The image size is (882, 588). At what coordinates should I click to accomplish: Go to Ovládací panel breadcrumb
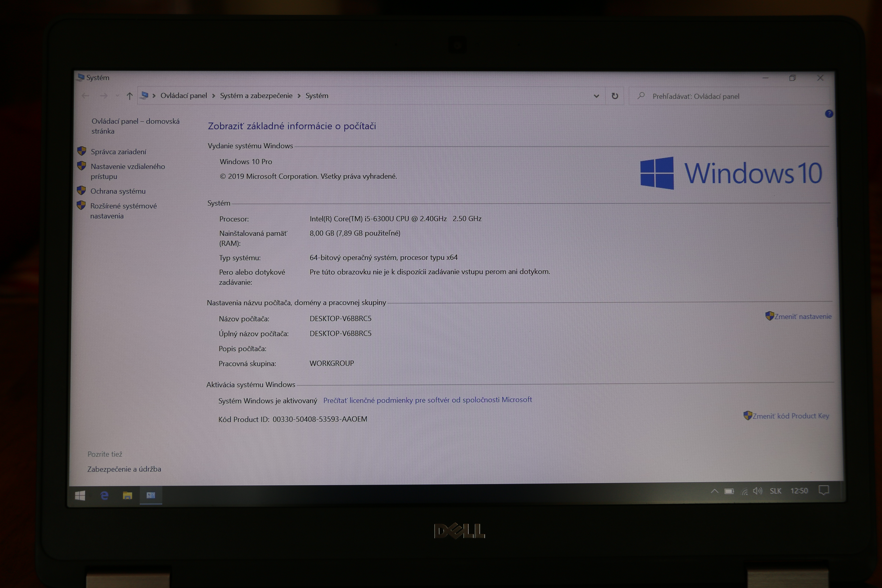[183, 96]
